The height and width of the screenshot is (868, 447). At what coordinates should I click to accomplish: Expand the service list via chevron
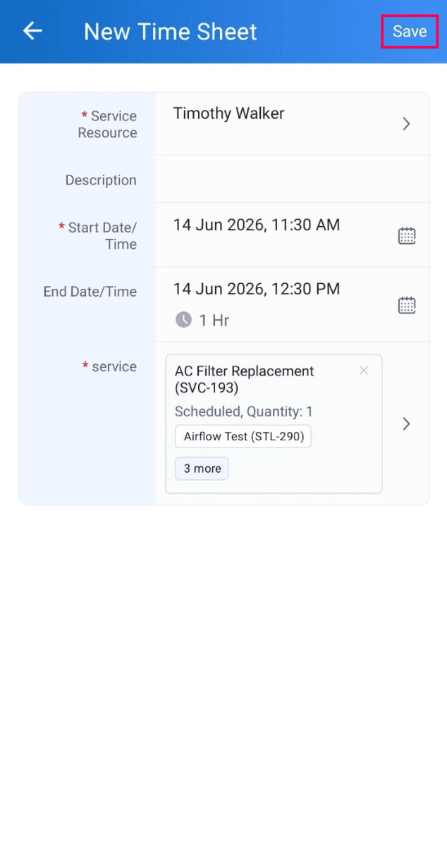pos(406,423)
